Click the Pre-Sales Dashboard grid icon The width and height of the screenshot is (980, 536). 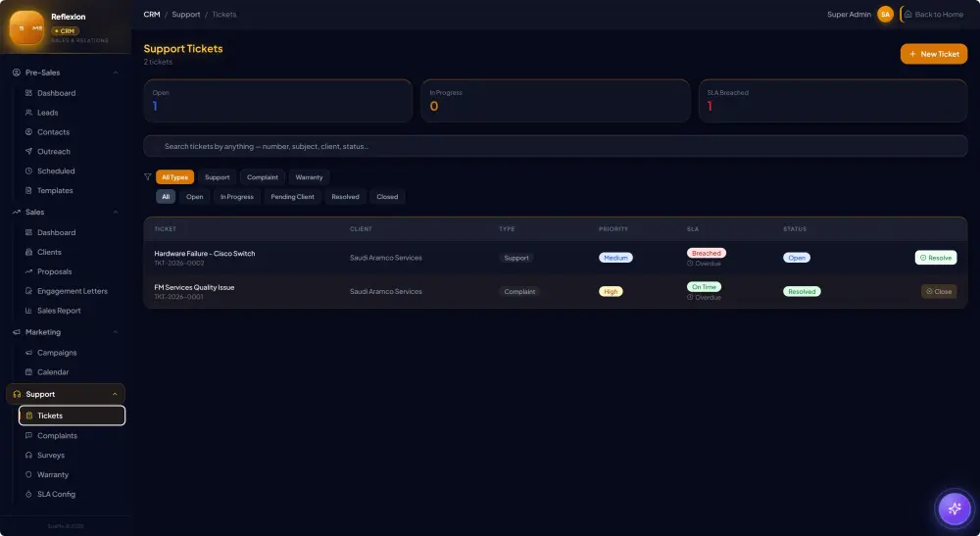[28, 93]
